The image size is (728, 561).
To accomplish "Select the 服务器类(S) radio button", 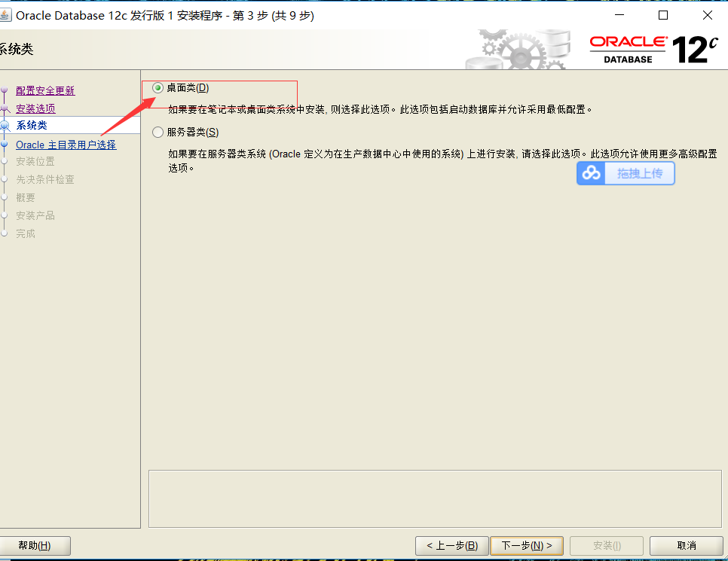I will click(158, 133).
